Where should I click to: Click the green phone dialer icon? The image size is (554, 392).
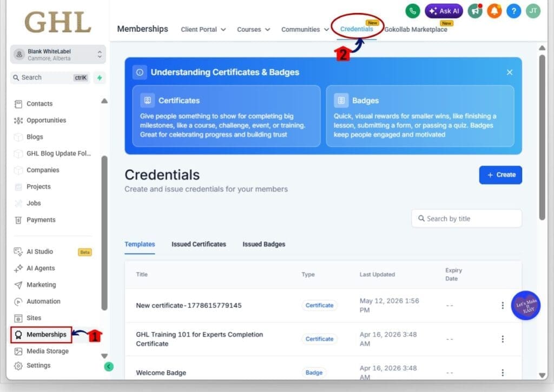[x=412, y=11]
